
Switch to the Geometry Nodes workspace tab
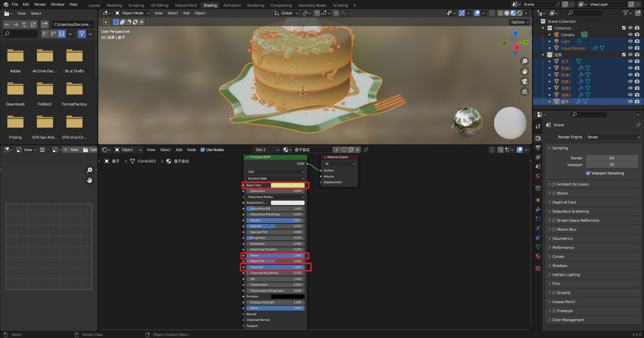(312, 5)
